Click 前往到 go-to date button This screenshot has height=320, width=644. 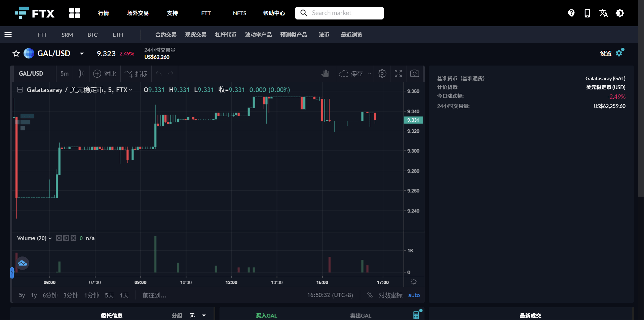[x=154, y=295]
